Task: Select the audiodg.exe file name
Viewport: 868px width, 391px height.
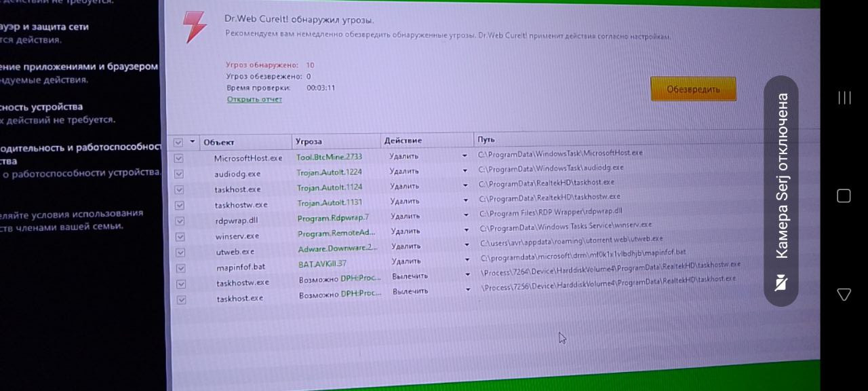Action: click(237, 174)
